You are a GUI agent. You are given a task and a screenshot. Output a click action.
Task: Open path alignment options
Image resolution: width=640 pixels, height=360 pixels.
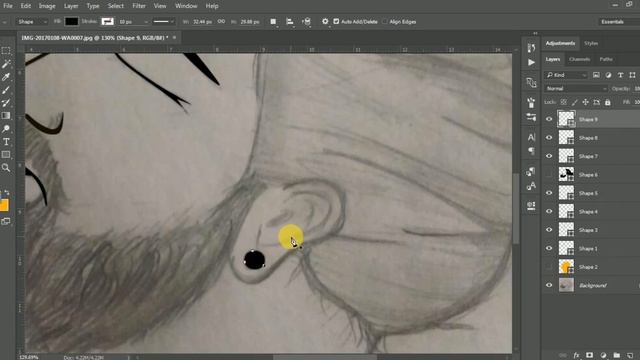290,22
